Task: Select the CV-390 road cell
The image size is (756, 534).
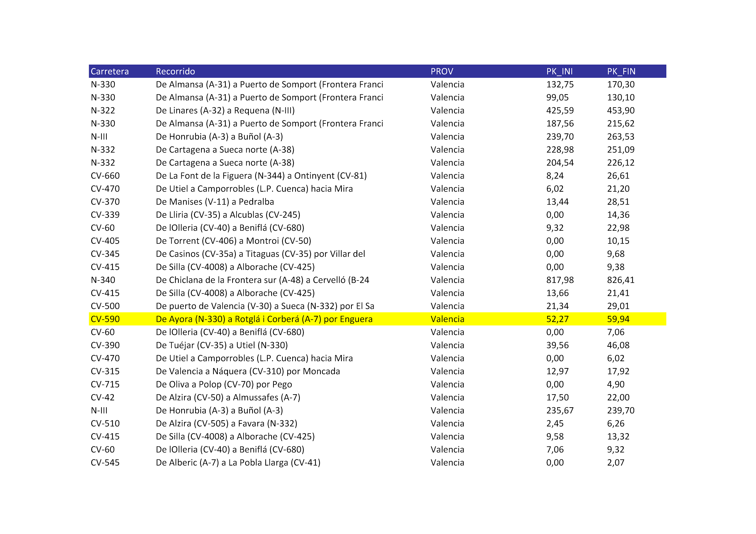Action: [105, 345]
